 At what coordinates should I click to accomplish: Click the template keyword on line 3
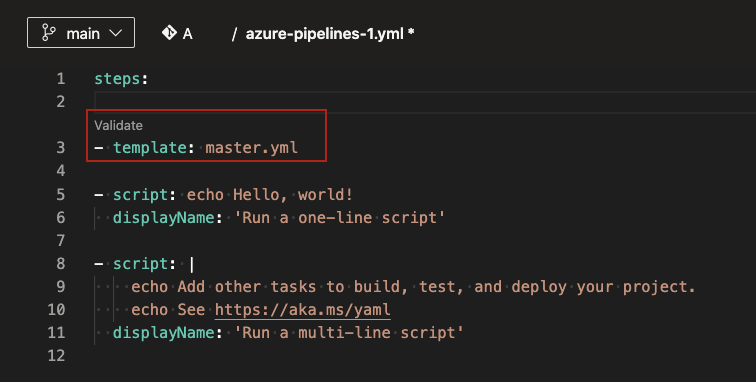150,148
